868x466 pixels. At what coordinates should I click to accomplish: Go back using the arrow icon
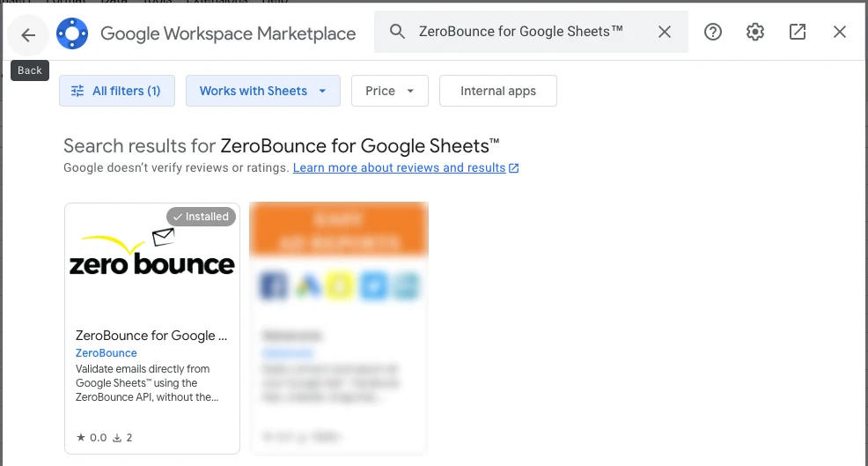click(x=28, y=35)
